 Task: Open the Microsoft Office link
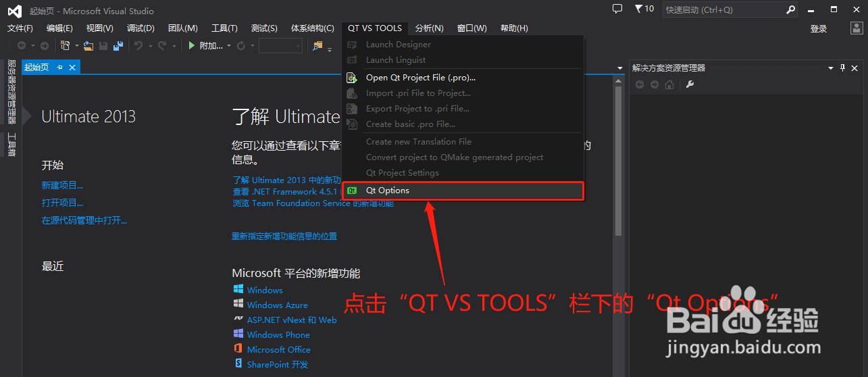[x=279, y=350]
